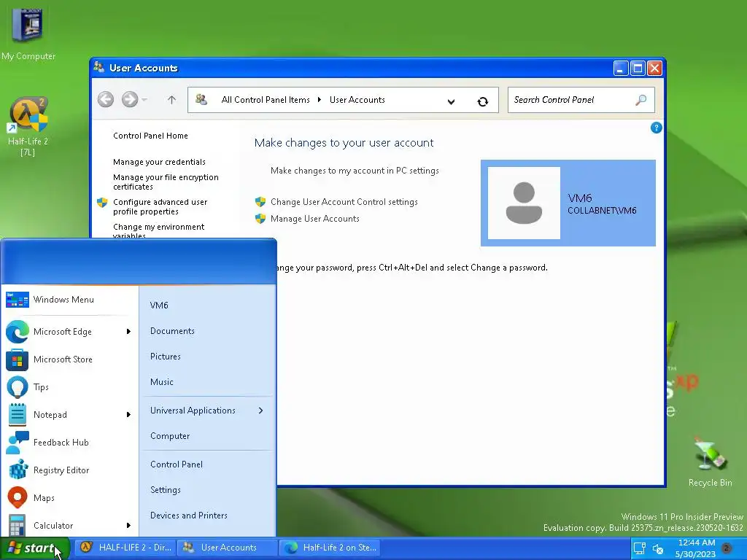This screenshot has height=560, width=747.
Task: Open Windows Menu in start menu
Action: click(x=69, y=300)
